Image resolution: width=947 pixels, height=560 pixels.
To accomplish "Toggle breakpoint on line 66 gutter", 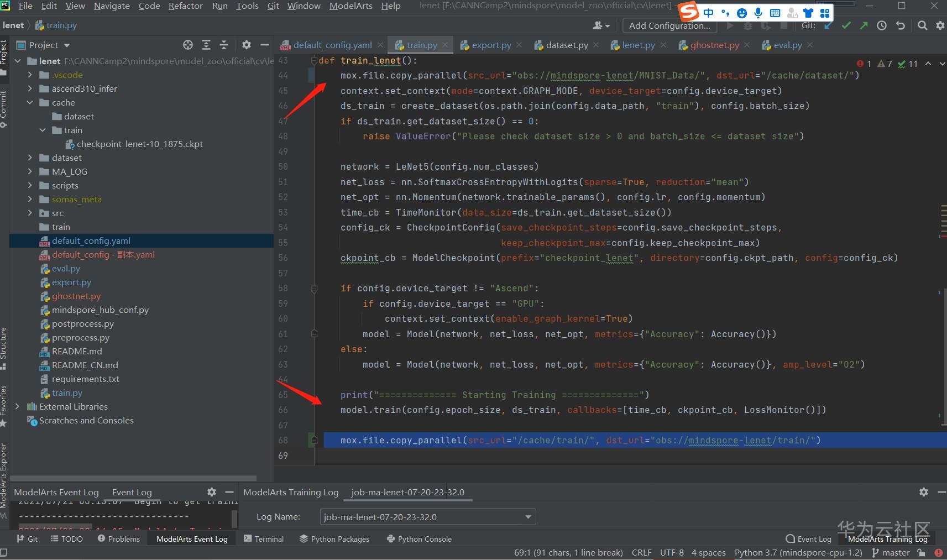I will tap(299, 410).
